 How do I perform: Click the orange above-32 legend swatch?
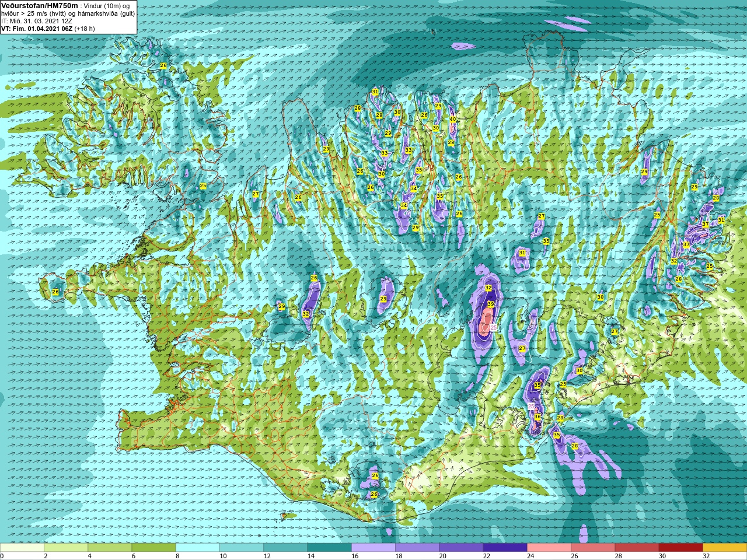725,548
